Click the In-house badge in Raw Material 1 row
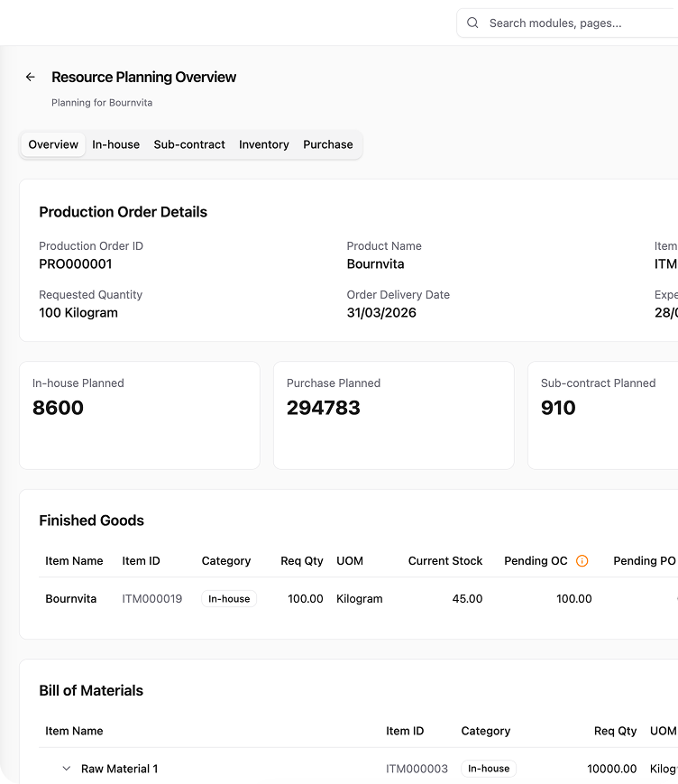The height and width of the screenshot is (784, 678). coord(489,769)
